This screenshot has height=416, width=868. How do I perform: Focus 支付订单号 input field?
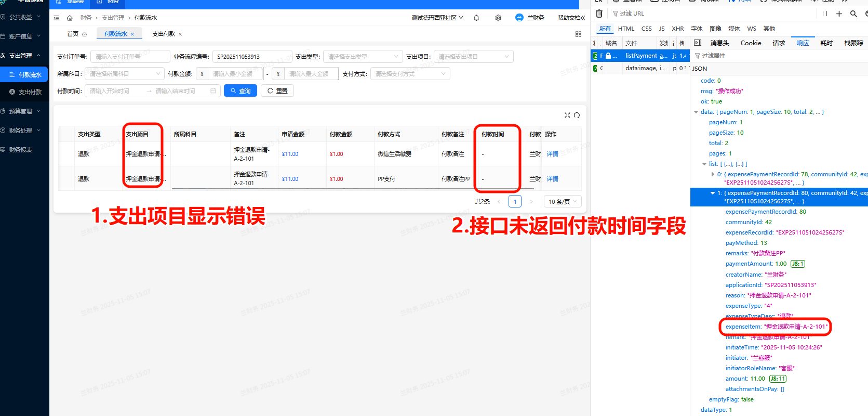130,57
